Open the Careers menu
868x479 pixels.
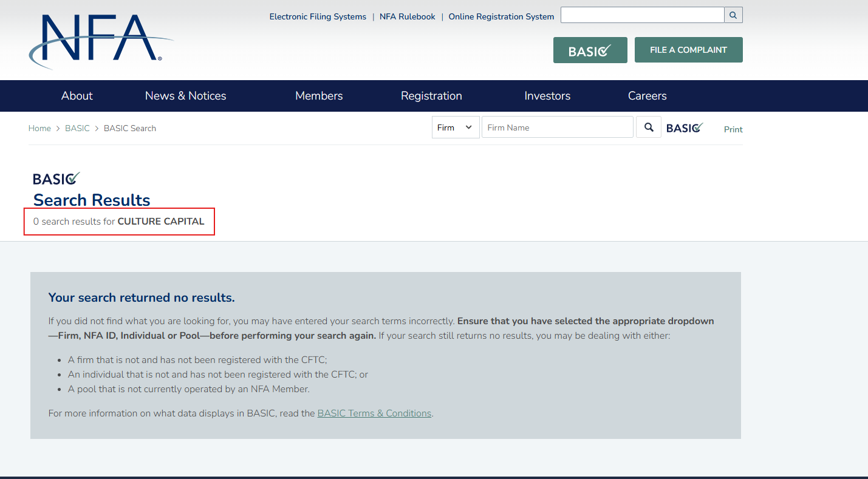pos(647,96)
